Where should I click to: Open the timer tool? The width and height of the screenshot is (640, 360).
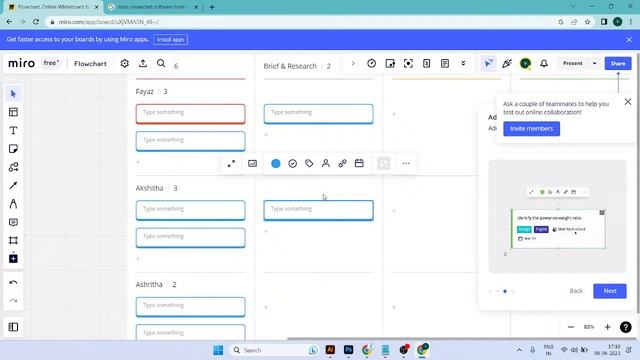coord(371,63)
